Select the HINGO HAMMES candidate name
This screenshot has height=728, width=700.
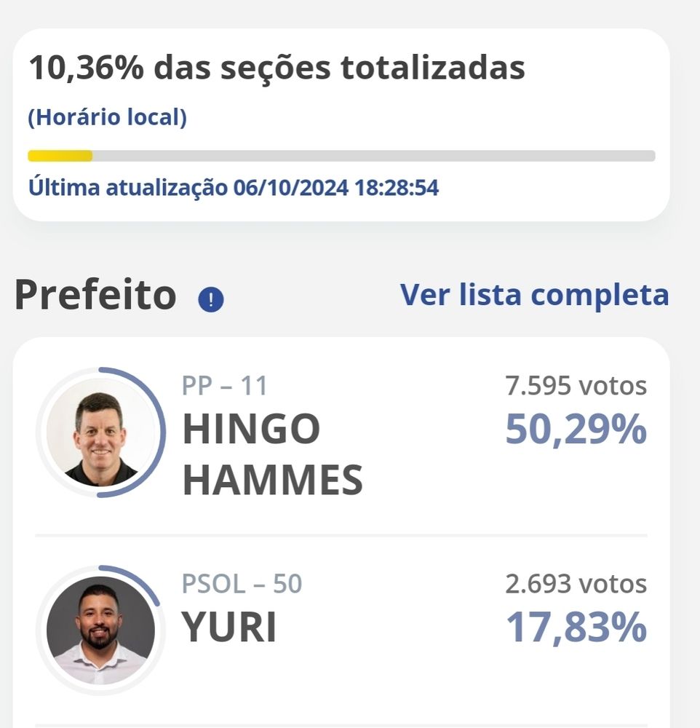tap(272, 454)
